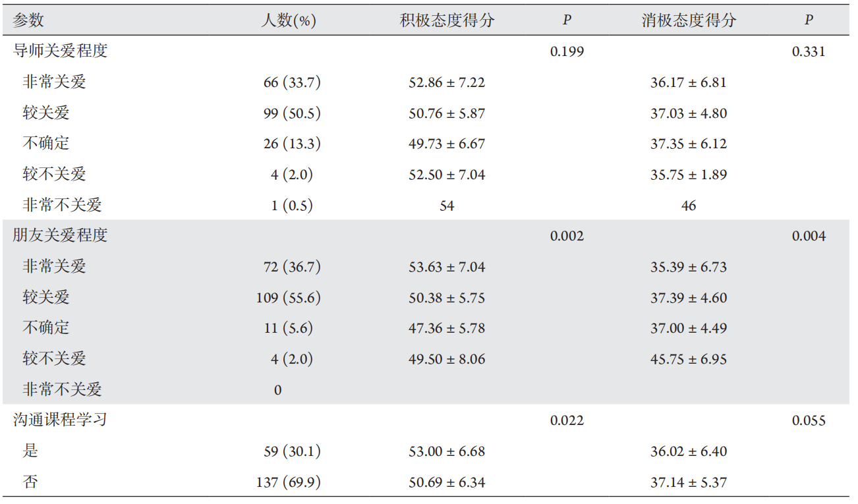The height and width of the screenshot is (504, 858).
Task: Click the P value 0.199
Action: tap(567, 51)
